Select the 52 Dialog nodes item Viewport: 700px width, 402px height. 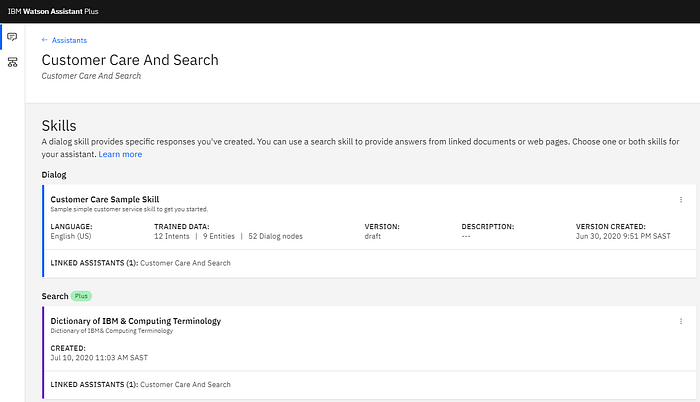click(275, 236)
